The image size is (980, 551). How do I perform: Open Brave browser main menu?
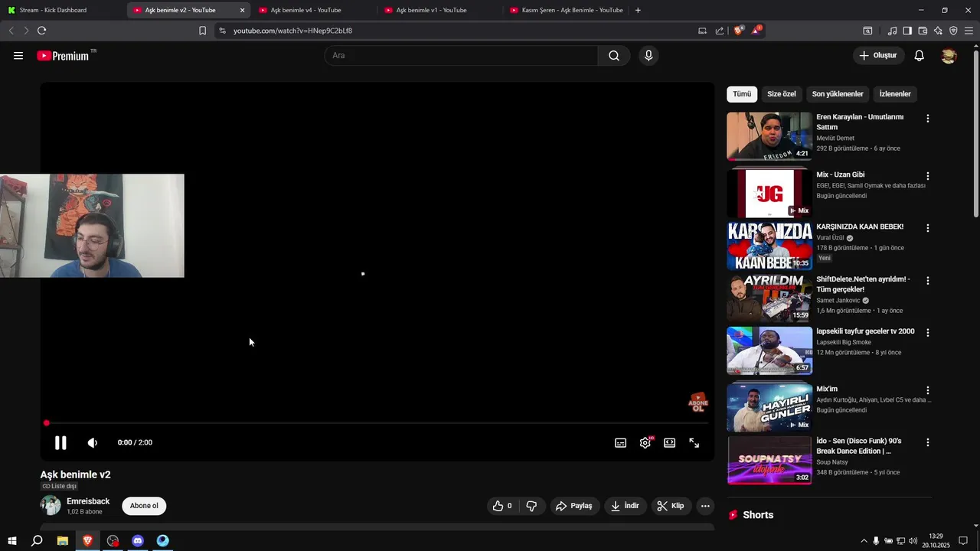point(969,31)
